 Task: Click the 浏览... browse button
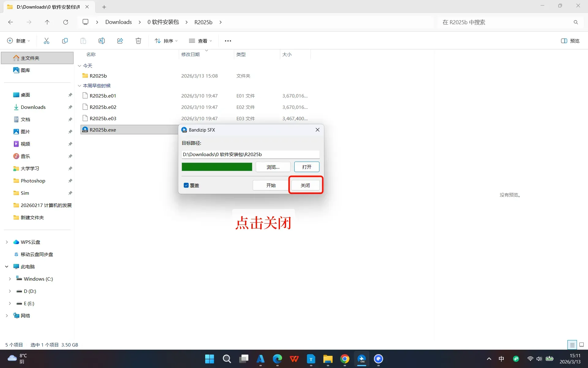tap(273, 167)
